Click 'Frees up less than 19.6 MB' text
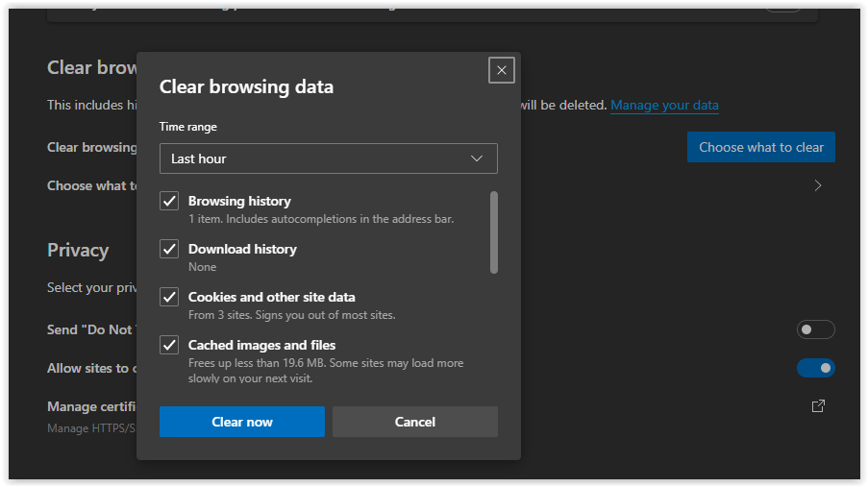868x487 pixels. pyautogui.click(x=326, y=371)
